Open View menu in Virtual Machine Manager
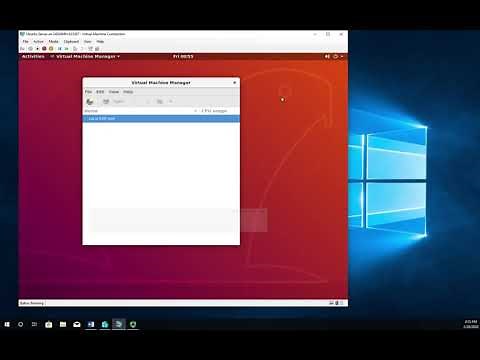 tap(114, 92)
